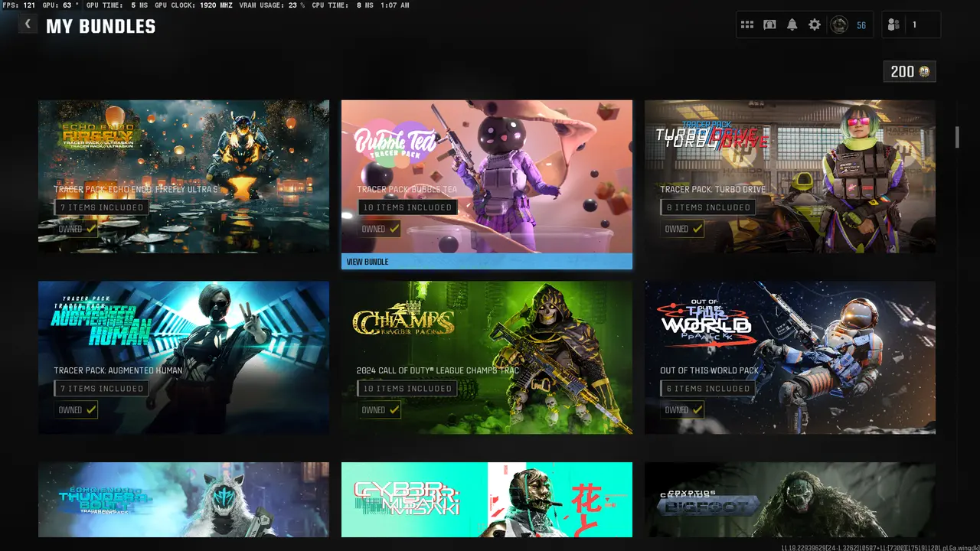Open the Turbo Drive bundle artwork

[x=790, y=176]
